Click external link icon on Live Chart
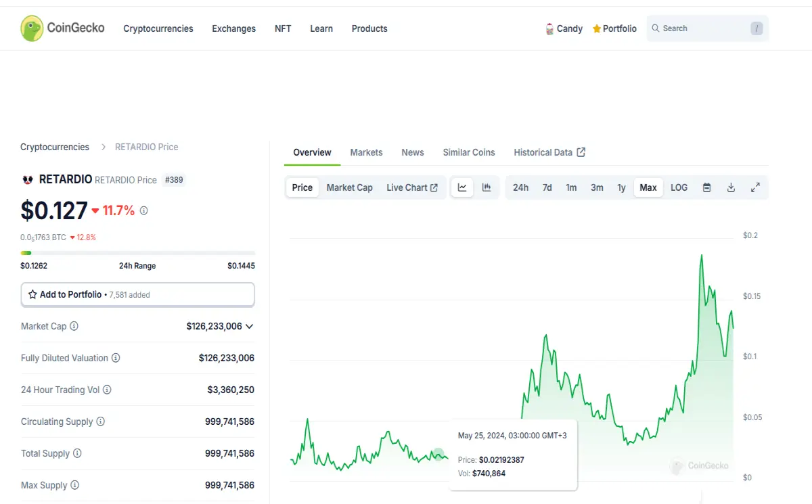The height and width of the screenshot is (504, 812). [434, 187]
